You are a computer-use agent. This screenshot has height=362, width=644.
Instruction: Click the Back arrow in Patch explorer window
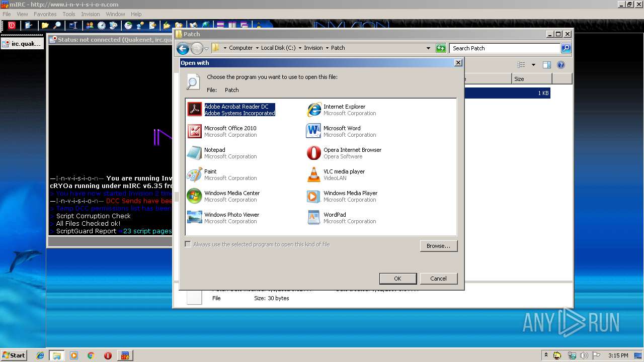pos(183,48)
